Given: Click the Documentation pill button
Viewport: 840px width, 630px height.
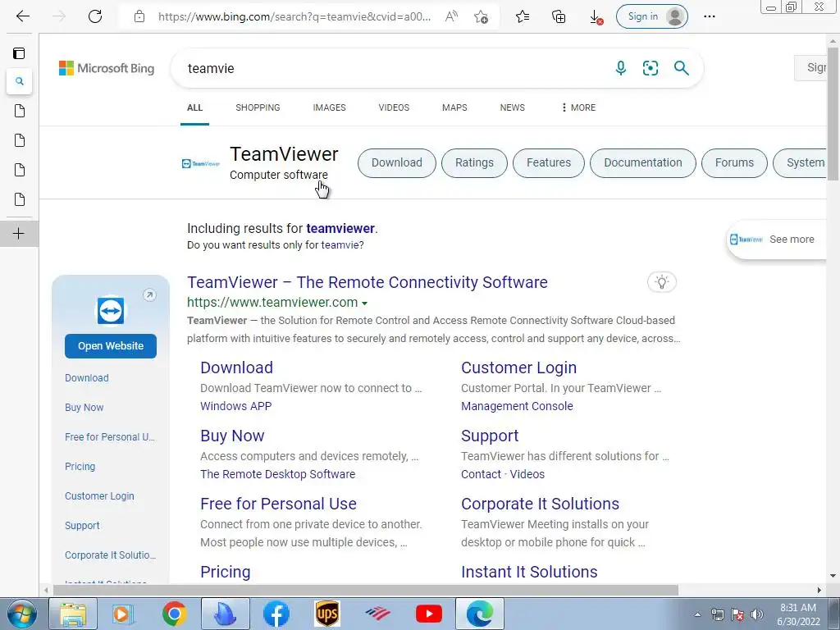Looking at the screenshot, I should coord(643,163).
